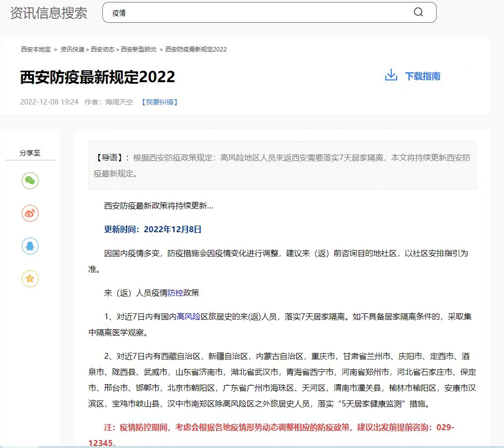
Task: Share the article to QZone star icon
Action: pos(30,279)
